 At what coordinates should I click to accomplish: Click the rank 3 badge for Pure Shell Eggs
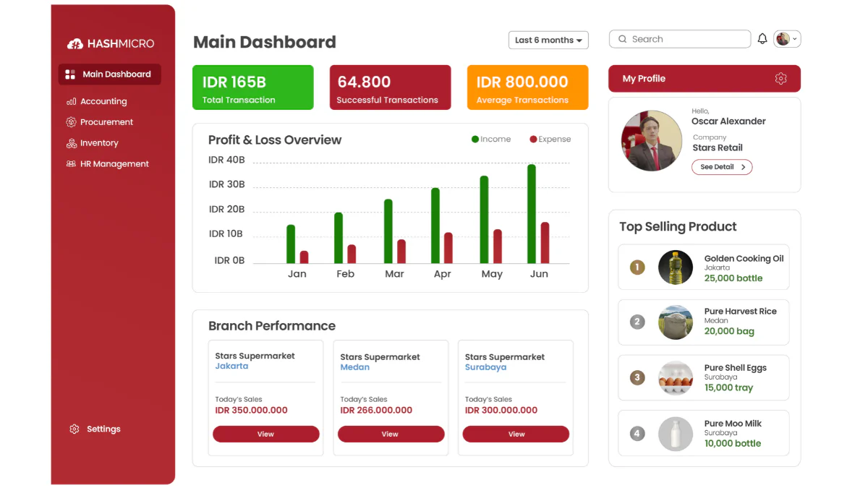click(x=637, y=377)
